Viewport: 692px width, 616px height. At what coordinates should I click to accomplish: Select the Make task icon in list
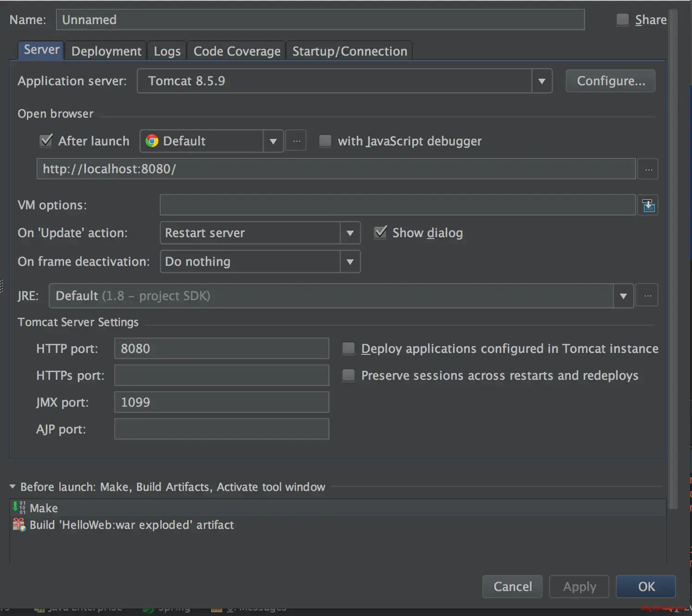coord(19,508)
